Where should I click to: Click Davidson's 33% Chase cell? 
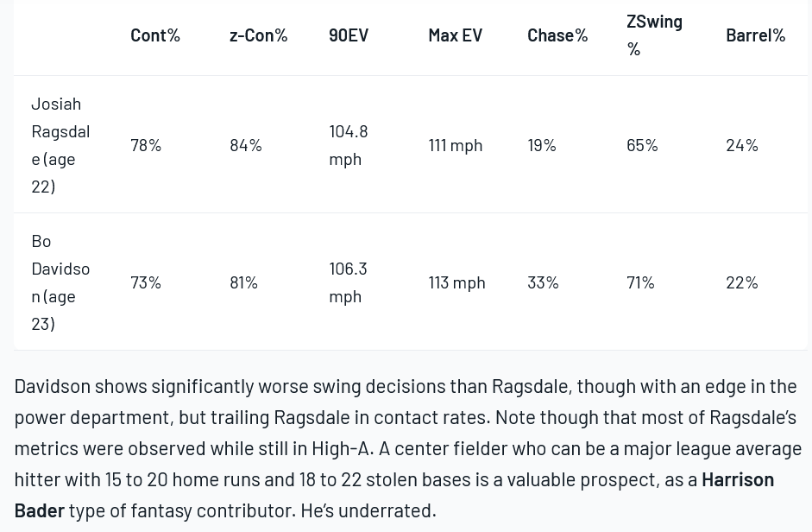pyautogui.click(x=543, y=282)
